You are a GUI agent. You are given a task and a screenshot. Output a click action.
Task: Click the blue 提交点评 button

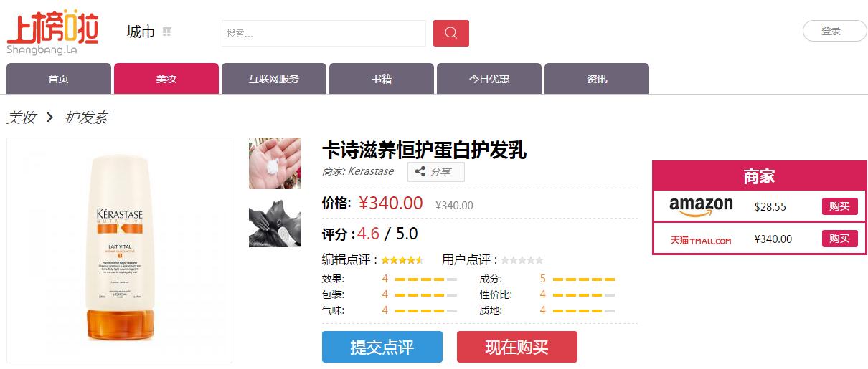pos(382,347)
